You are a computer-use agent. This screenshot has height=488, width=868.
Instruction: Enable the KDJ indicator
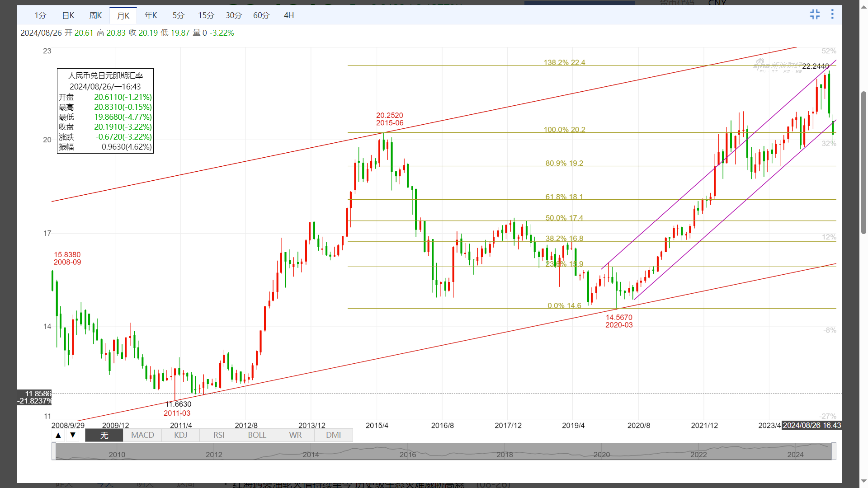pos(180,435)
